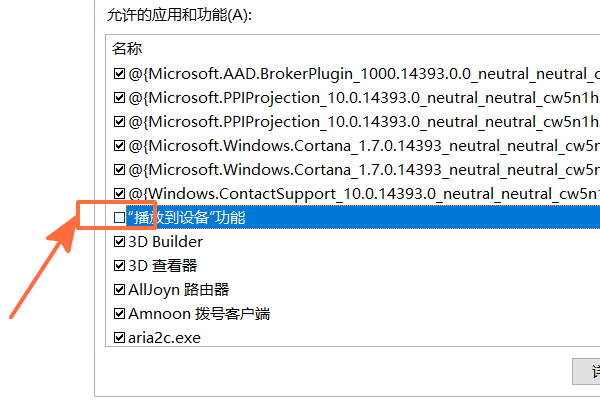Select the 3D 查看器 entry name
The image size is (600, 400).
(x=162, y=265)
